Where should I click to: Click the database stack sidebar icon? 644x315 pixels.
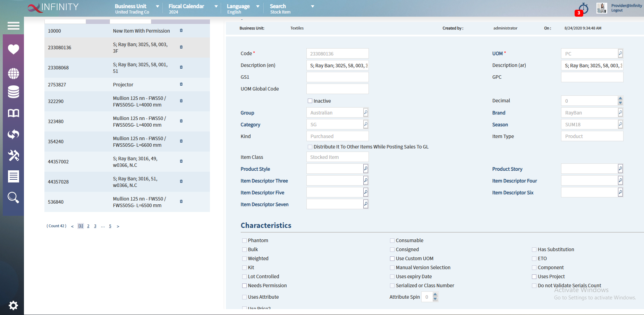tap(14, 92)
